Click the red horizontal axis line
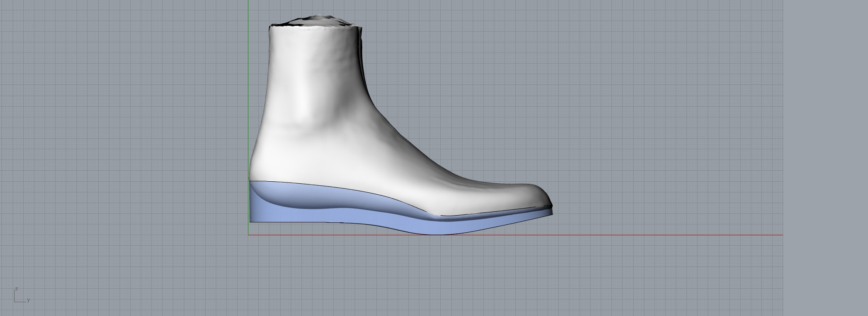This screenshot has width=868, height=316. pos(631,235)
